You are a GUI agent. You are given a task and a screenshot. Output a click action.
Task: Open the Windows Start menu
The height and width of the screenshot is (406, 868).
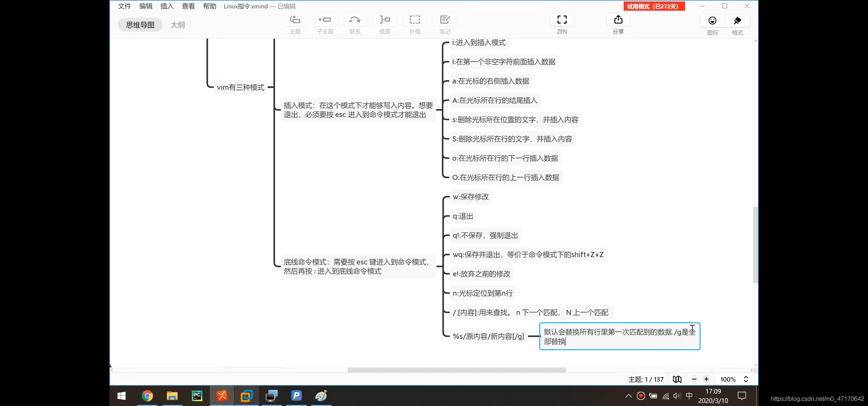coord(121,396)
